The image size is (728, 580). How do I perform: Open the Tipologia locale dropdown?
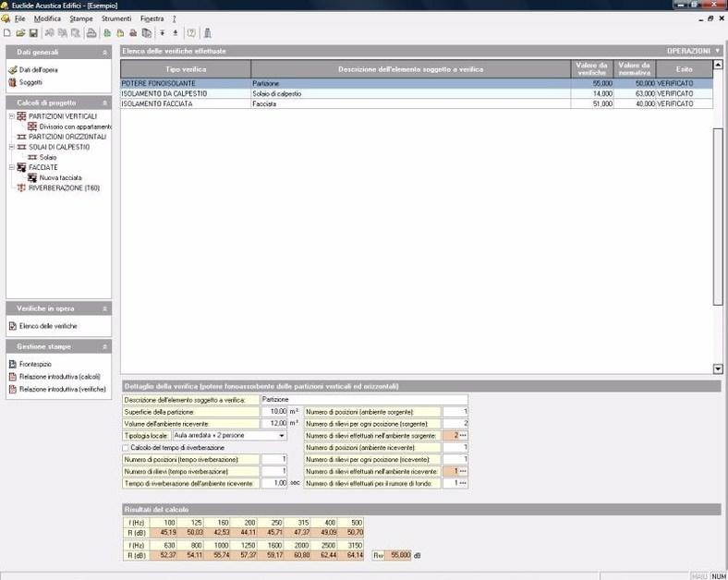pyautogui.click(x=281, y=435)
